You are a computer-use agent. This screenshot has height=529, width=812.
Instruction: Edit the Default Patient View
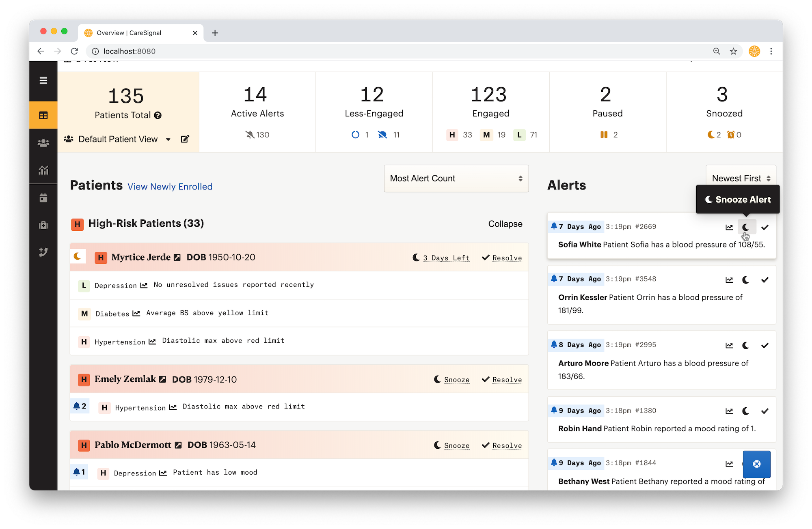tap(185, 139)
